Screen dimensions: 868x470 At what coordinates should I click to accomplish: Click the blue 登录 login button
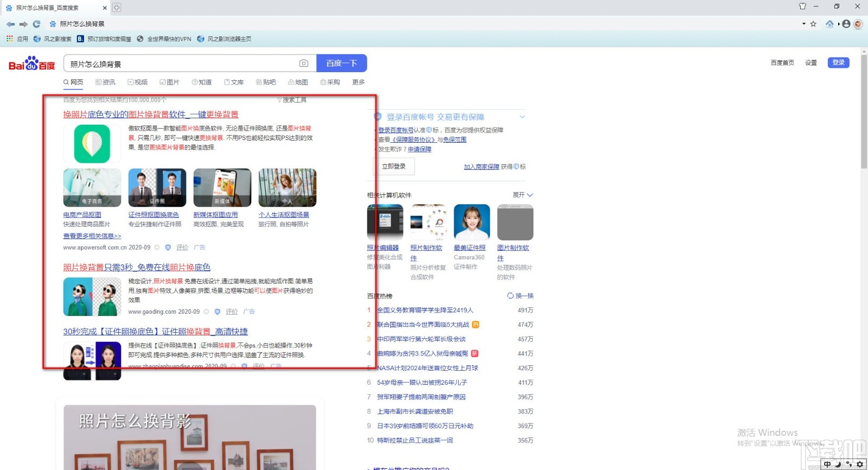[x=839, y=62]
